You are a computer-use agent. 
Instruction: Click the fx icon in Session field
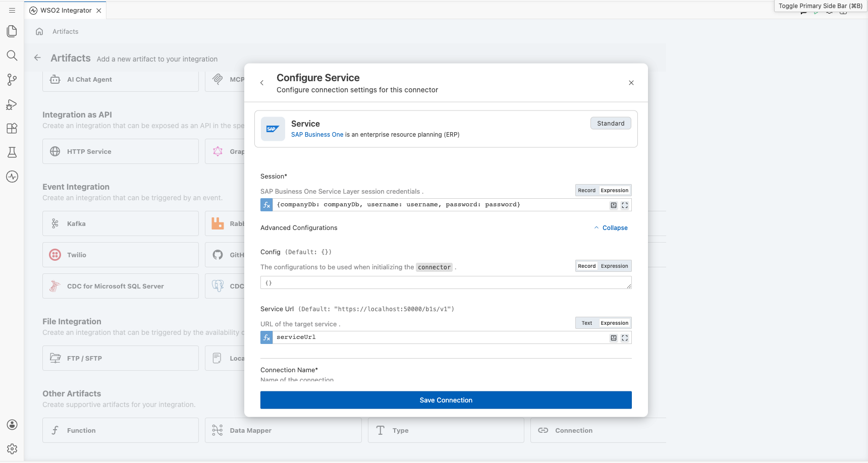pyautogui.click(x=266, y=205)
